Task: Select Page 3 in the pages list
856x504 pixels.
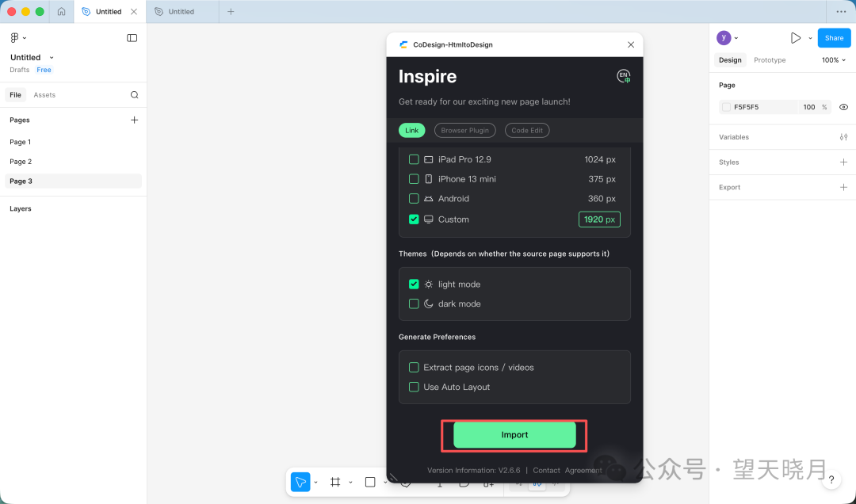Action: click(73, 181)
